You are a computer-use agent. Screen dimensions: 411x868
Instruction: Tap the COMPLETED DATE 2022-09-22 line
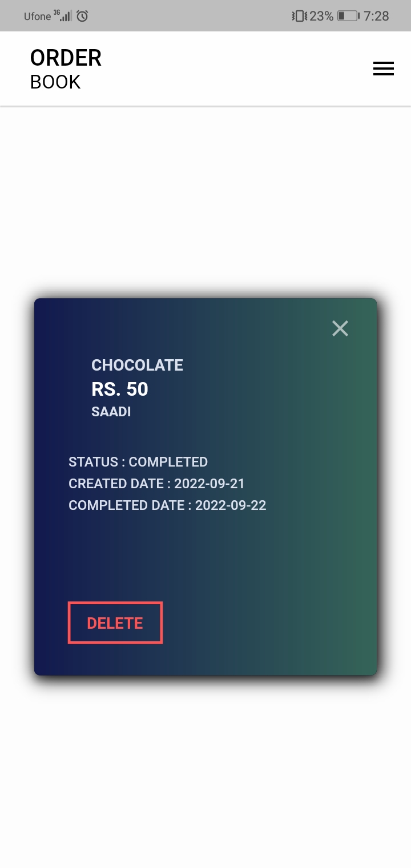coord(167,505)
